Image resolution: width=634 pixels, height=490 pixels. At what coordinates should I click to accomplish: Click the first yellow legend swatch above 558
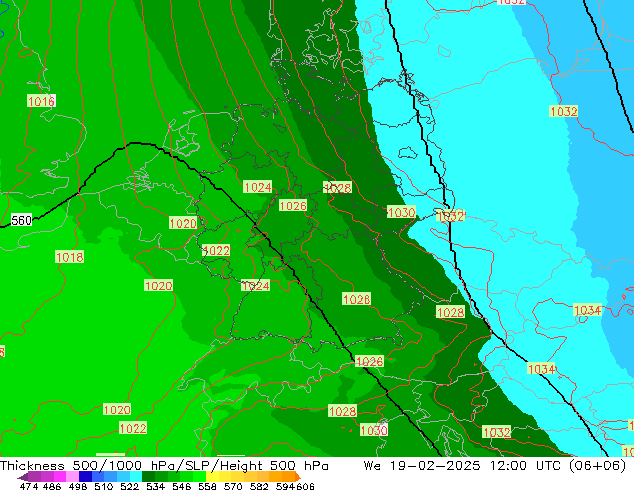(212, 477)
